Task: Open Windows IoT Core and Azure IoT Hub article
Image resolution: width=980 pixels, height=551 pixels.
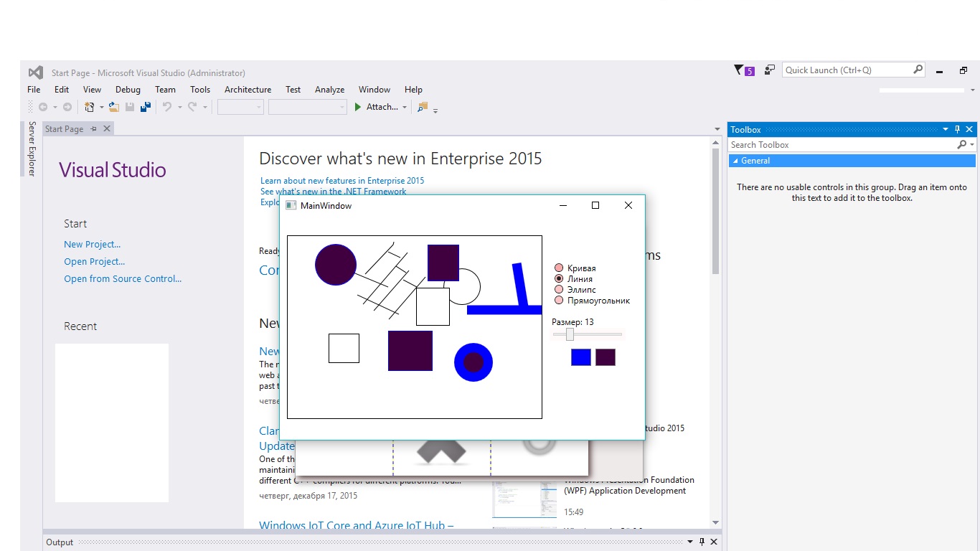Action: pos(357,525)
